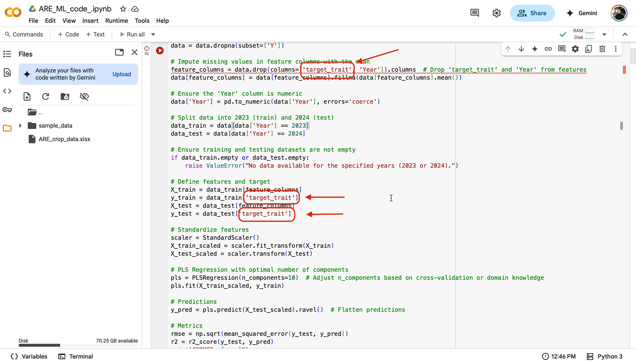Click the '70.25 GB available' disk text

click(x=117, y=340)
